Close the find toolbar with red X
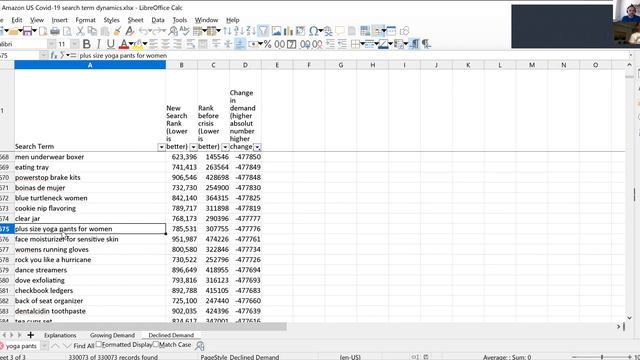 [1, 346]
